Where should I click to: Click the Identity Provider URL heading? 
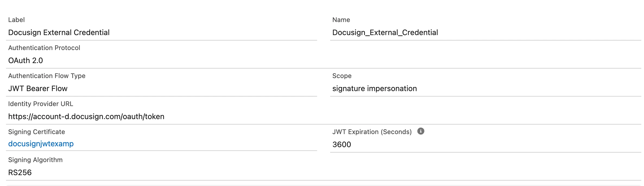[x=40, y=104]
